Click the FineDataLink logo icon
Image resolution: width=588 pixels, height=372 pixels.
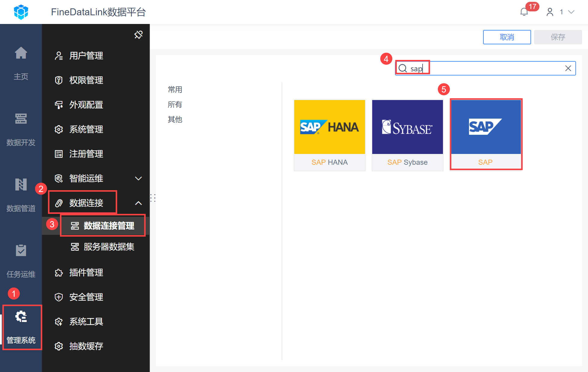pos(21,12)
